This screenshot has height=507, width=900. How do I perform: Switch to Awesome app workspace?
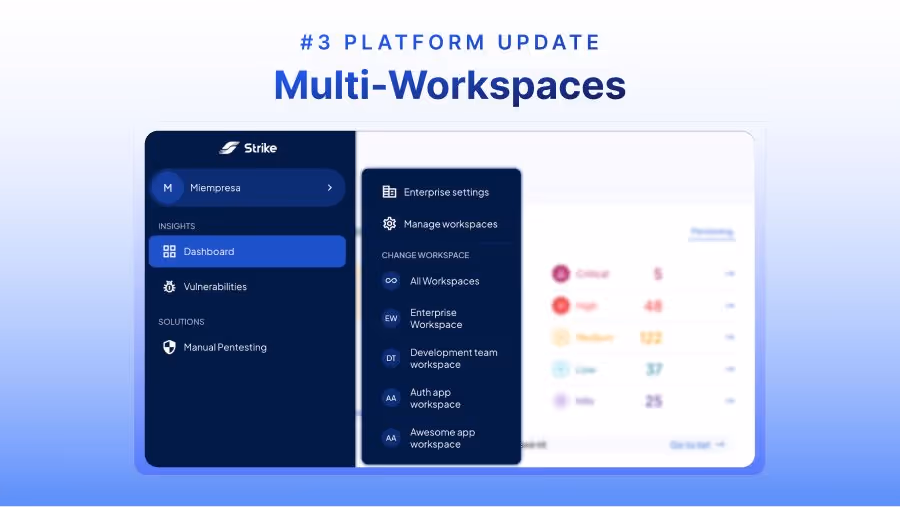[441, 438]
